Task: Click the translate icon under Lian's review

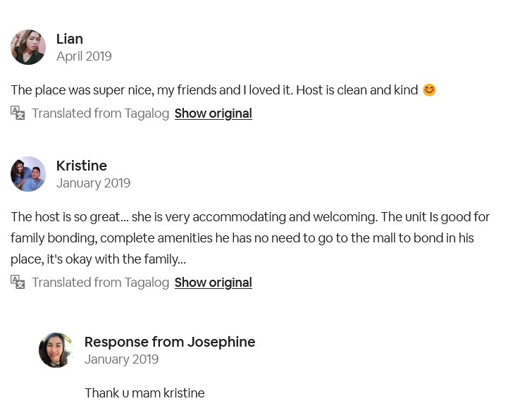Action: pos(18,113)
